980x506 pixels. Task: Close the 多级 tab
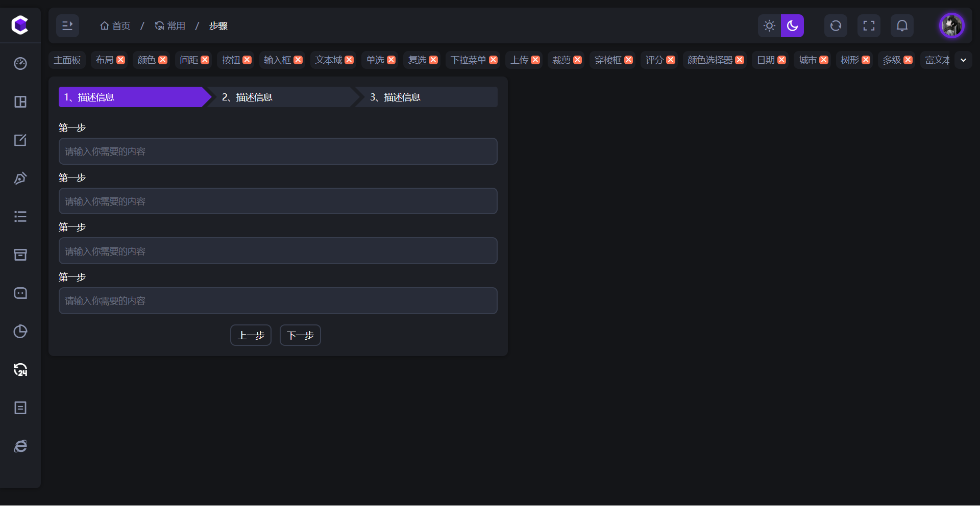908,60
